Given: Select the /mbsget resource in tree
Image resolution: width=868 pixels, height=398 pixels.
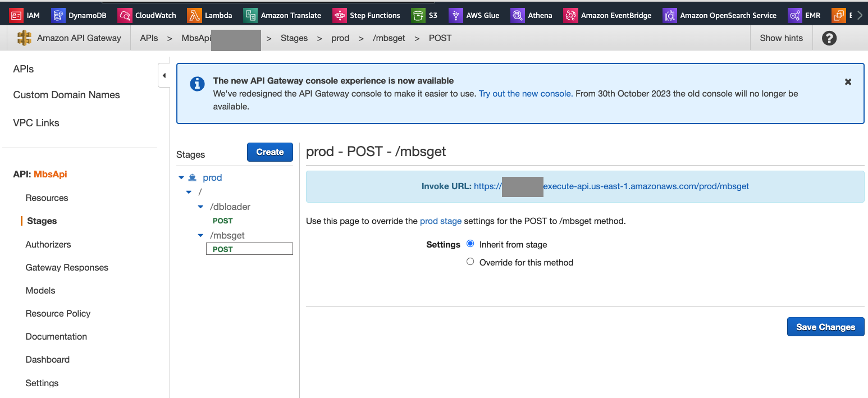Looking at the screenshot, I should (227, 235).
